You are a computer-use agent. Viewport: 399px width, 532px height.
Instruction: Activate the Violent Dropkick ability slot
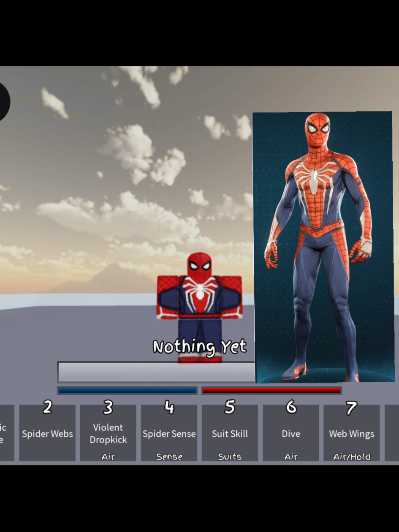(x=108, y=433)
